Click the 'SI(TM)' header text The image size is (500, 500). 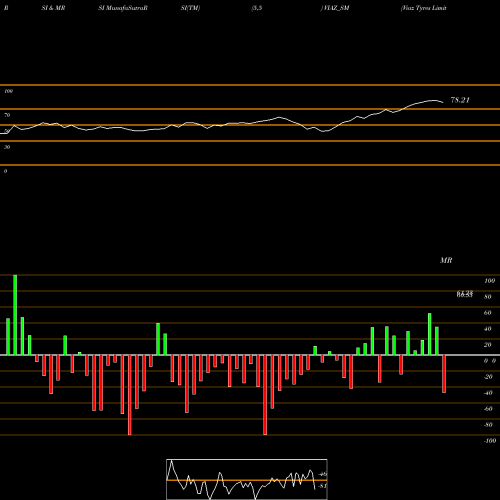tap(190, 8)
